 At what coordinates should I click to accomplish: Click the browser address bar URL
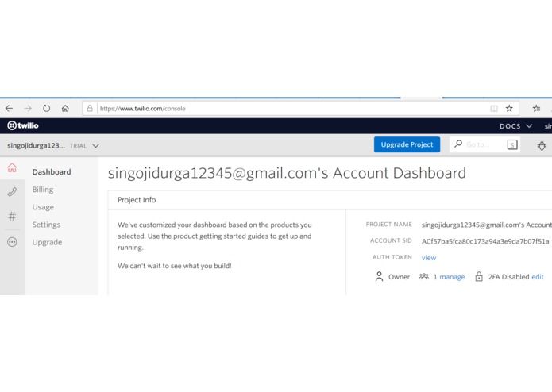143,108
